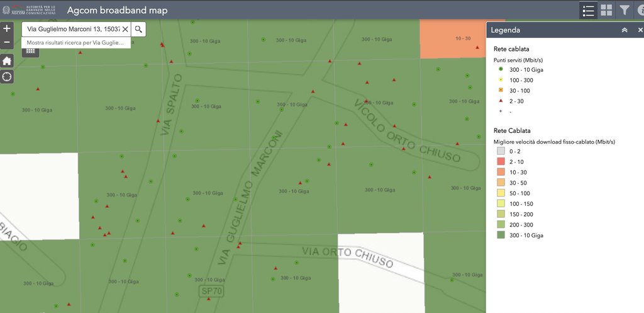Select 'Mostra risultati ricerca per' suggestion

pyautogui.click(x=77, y=43)
